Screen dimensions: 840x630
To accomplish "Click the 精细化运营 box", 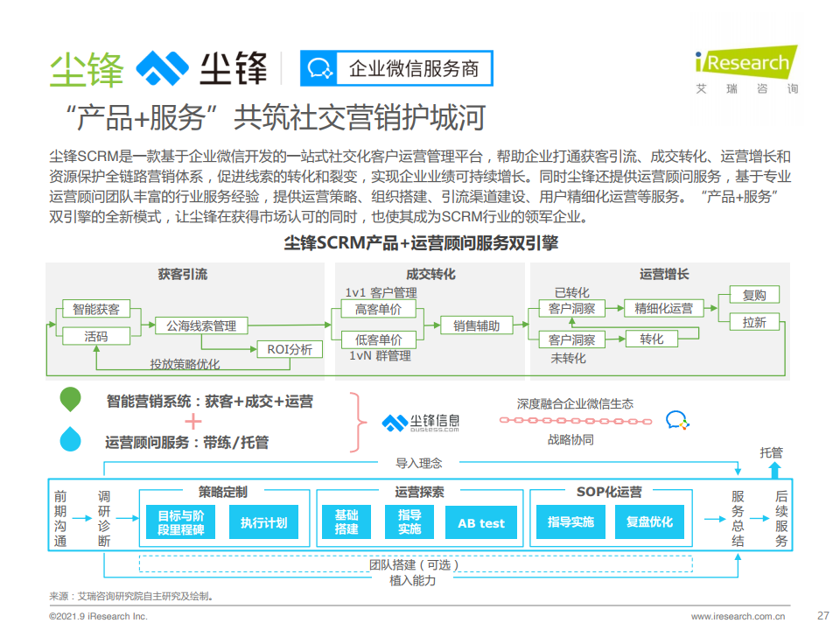I will [x=664, y=309].
